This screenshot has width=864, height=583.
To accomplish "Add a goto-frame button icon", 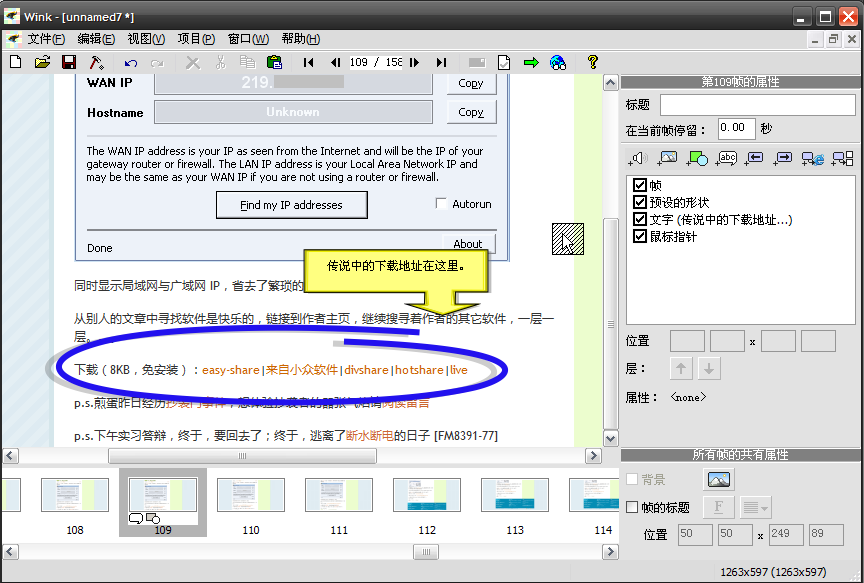I will pos(843,159).
